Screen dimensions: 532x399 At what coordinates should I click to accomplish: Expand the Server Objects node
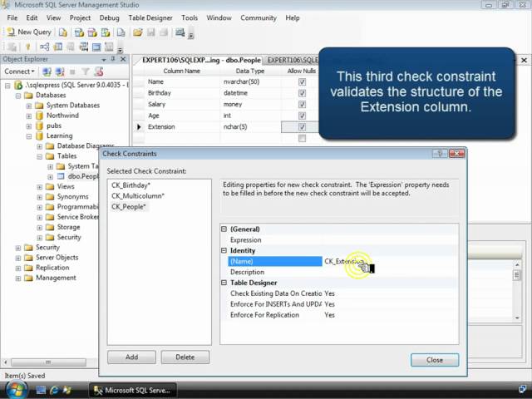(x=18, y=258)
